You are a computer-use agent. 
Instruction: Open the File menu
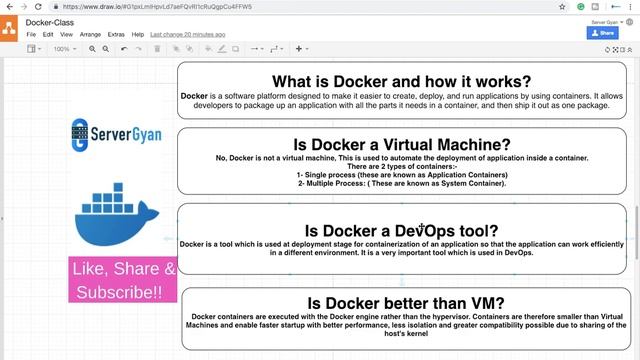pyautogui.click(x=31, y=35)
